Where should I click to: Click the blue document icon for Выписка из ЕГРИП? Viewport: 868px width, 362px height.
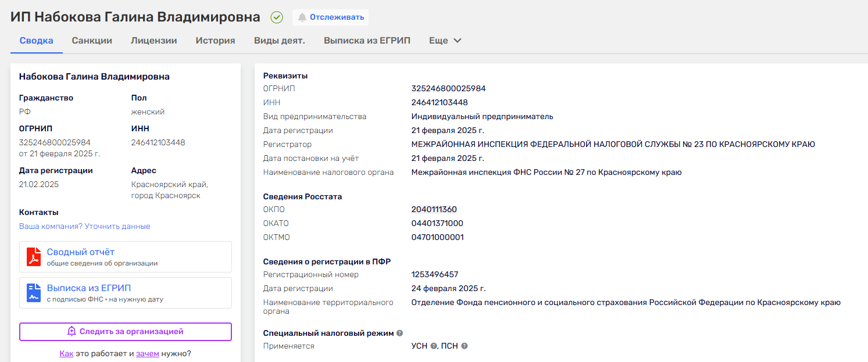point(34,293)
